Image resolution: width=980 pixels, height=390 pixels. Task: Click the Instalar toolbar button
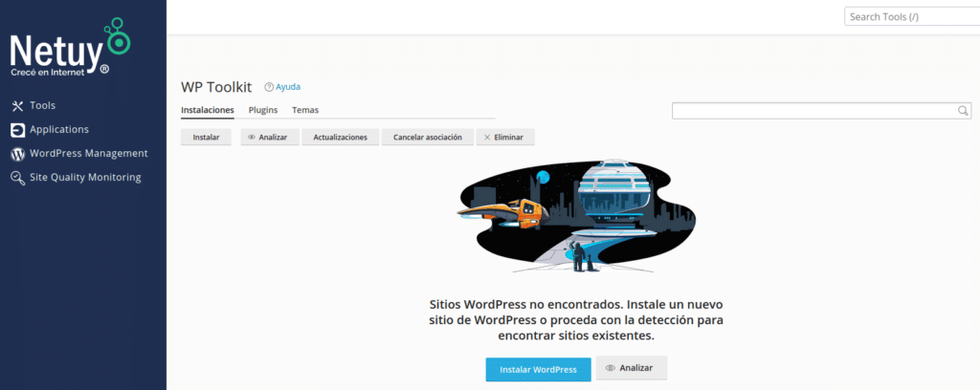(x=207, y=138)
